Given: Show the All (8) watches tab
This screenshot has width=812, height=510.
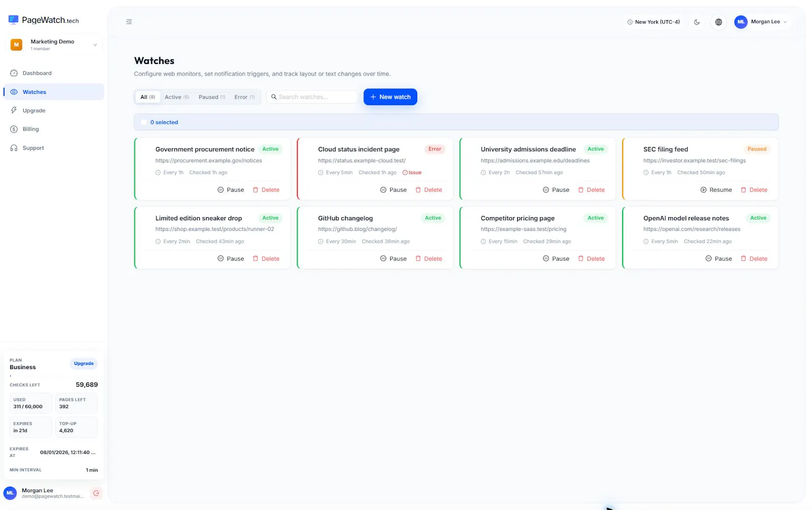Looking at the screenshot, I should click(148, 97).
